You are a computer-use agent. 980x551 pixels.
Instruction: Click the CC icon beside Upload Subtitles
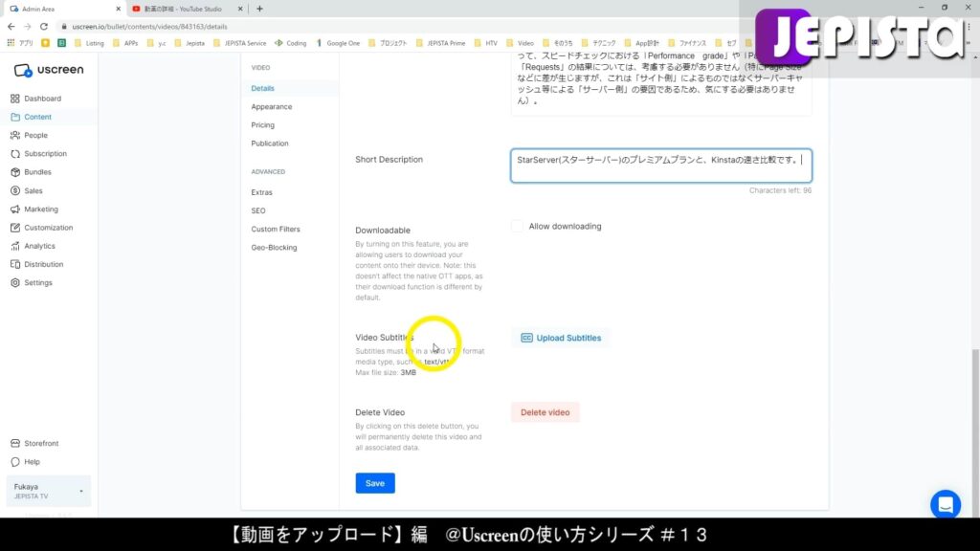527,338
